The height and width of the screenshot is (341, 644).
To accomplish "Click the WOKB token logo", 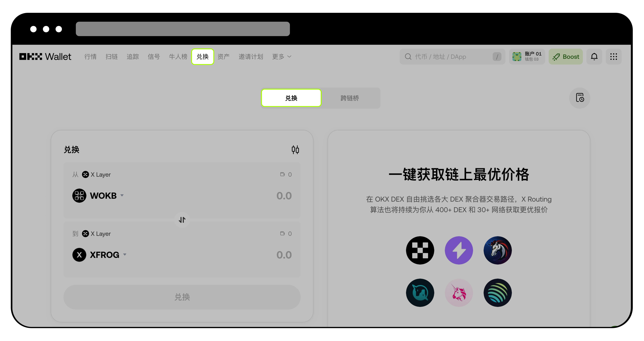I will [79, 196].
